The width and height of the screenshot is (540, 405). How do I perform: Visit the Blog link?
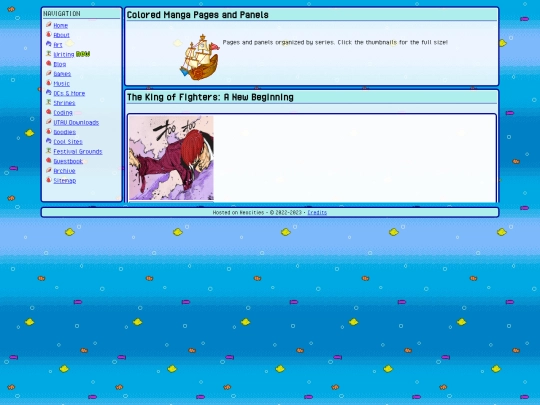60,64
